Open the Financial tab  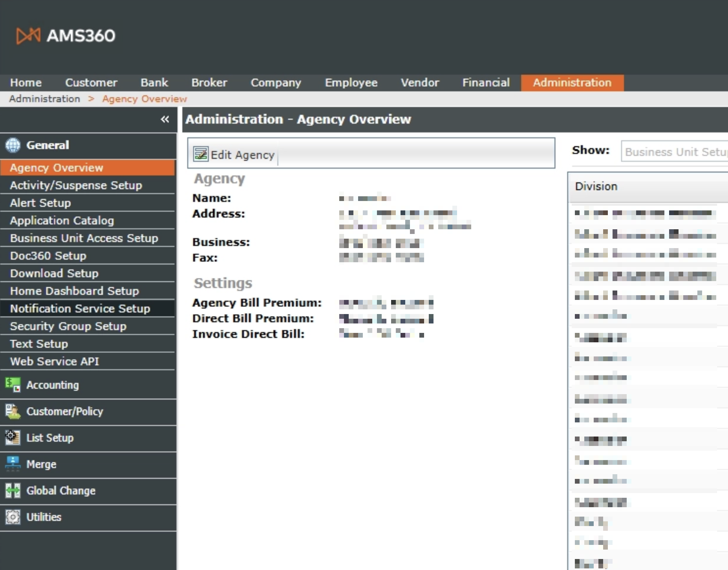tap(486, 83)
